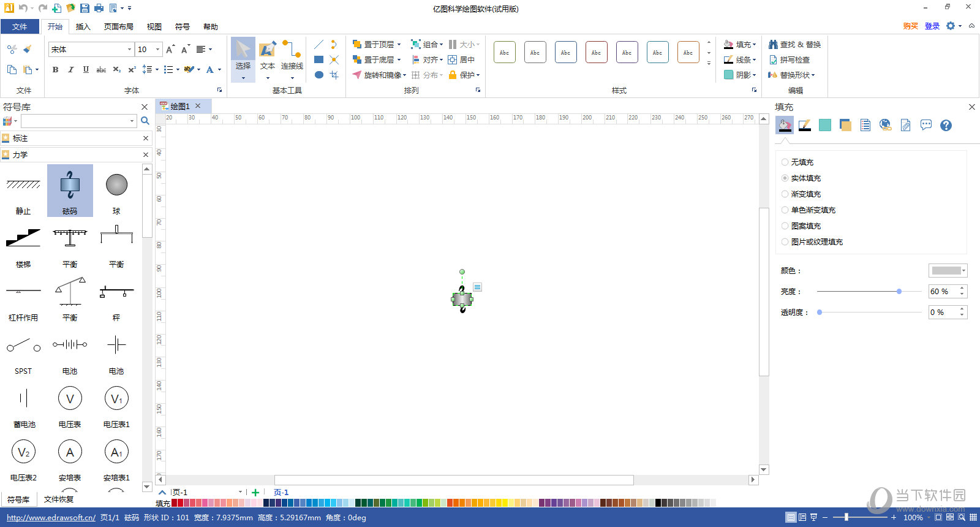This screenshot has width=980, height=527.
Task: Toggle italic formatting
Action: coord(70,69)
